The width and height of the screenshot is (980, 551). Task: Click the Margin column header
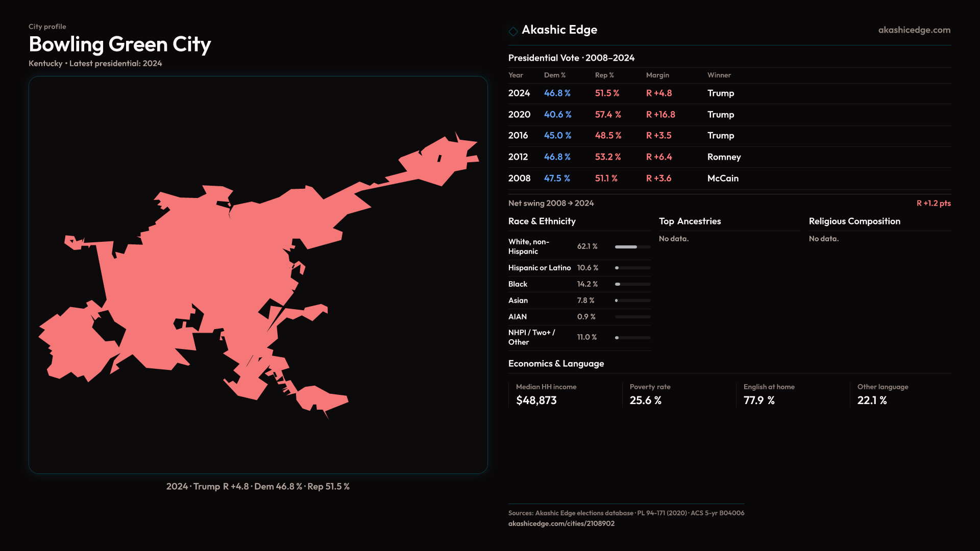pyautogui.click(x=657, y=75)
